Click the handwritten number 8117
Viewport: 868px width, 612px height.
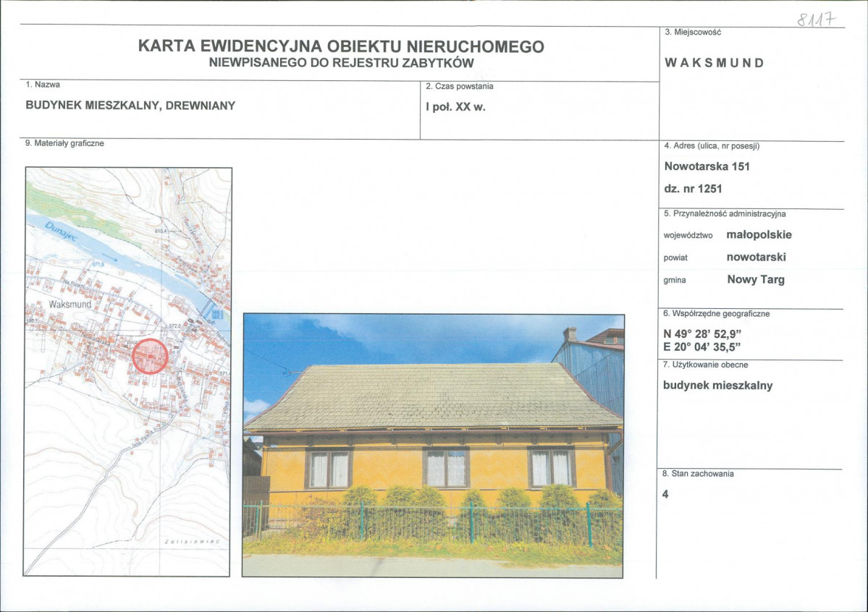[x=816, y=20]
